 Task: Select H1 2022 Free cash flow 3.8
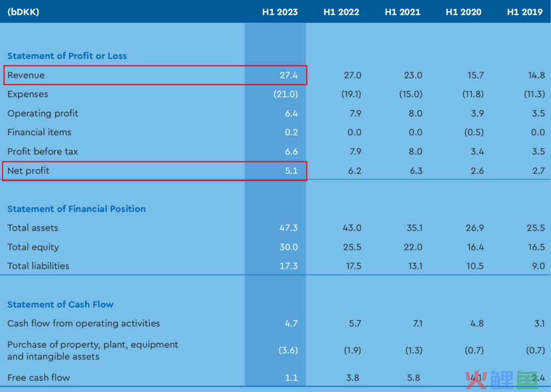[353, 378]
